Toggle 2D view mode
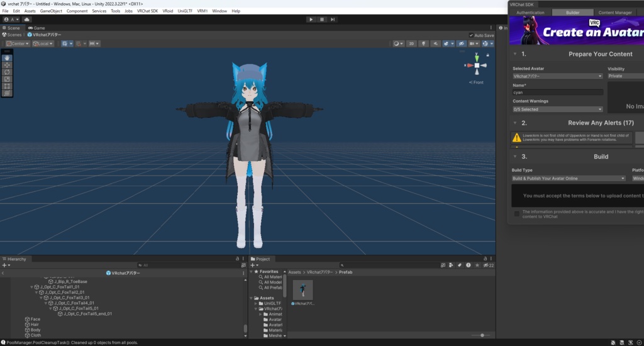This screenshot has height=346, width=644. tap(411, 43)
